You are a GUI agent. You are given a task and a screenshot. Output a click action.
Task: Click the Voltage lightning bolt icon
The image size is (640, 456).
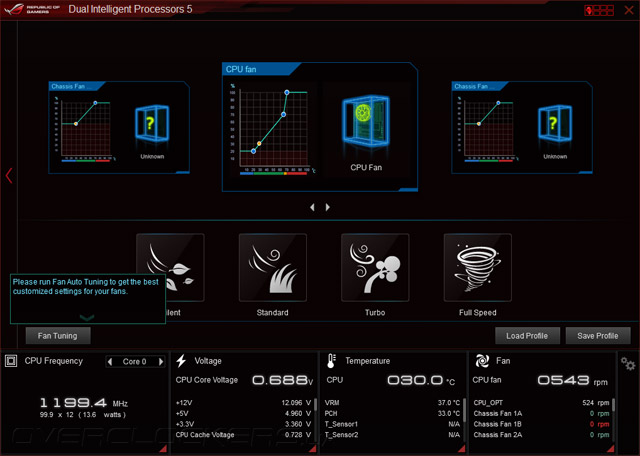(181, 361)
